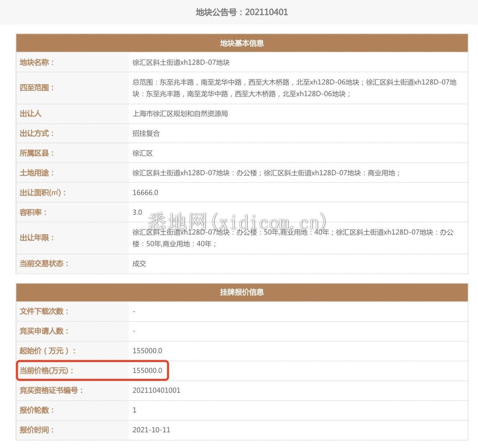Click the plot name 徐汇区斜土街道xh128D-07地块
The image size is (478, 448).
(181, 63)
